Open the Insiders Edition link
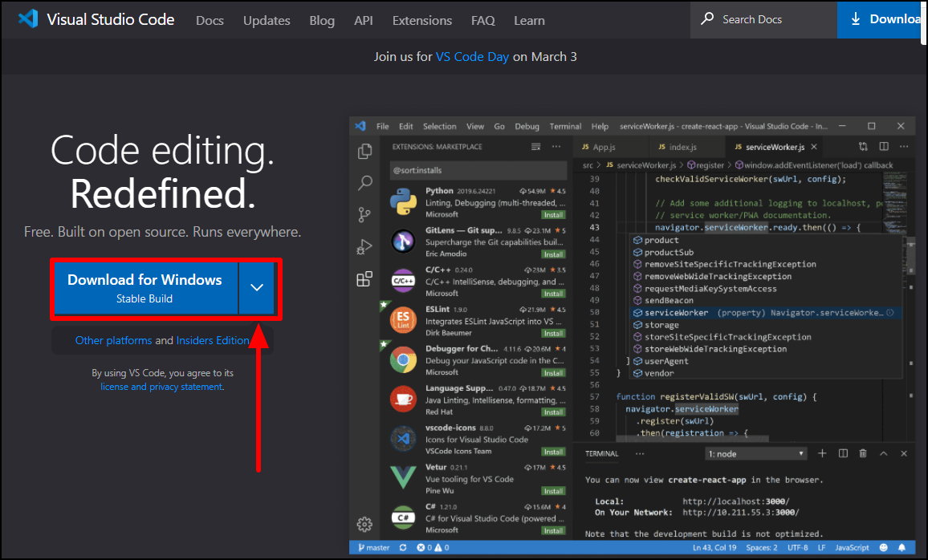Image resolution: width=928 pixels, height=560 pixels. [x=213, y=341]
